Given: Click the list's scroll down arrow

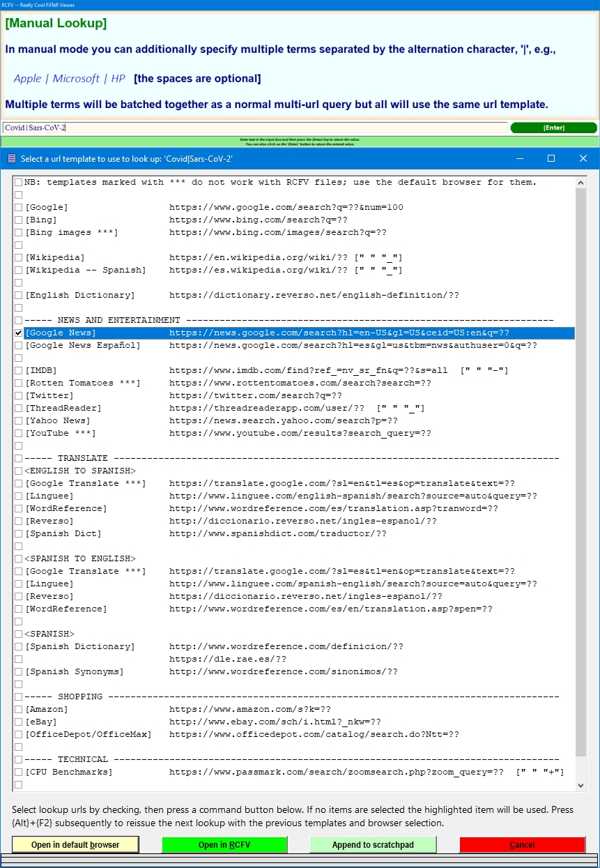Looking at the screenshot, I should 581,786.
